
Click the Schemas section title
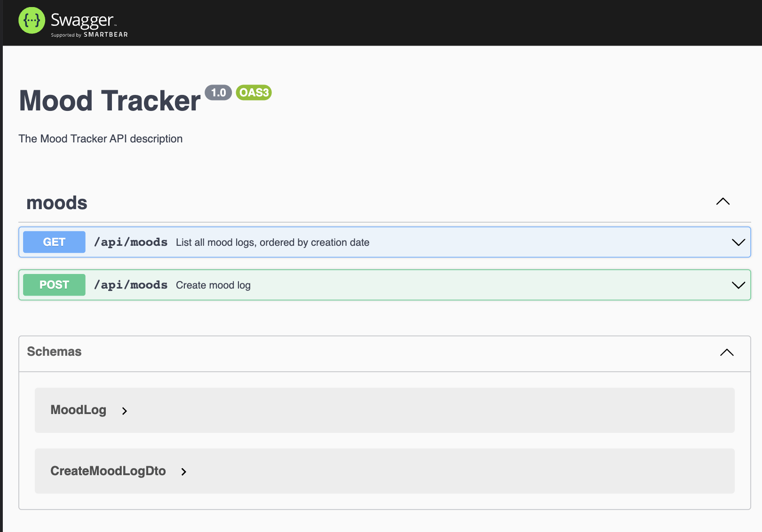tap(54, 352)
